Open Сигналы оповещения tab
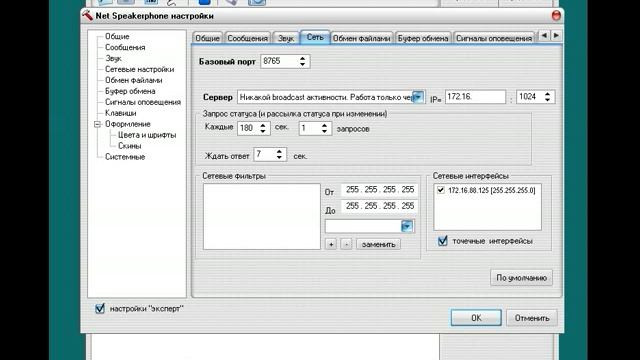Viewport: 640px width, 360px height. (494, 38)
